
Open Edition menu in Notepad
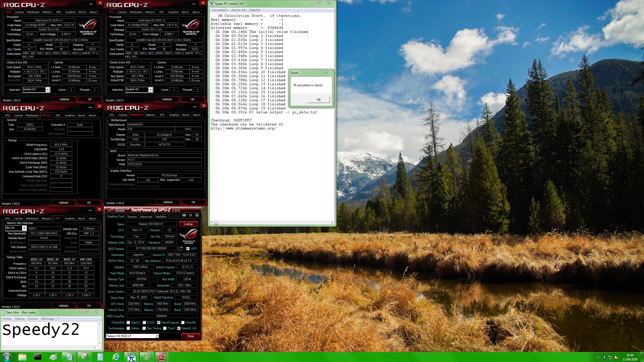click(x=20, y=319)
